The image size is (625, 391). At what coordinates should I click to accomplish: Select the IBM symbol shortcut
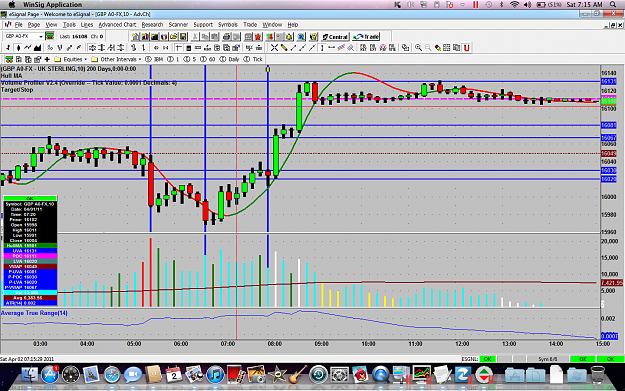154,59
